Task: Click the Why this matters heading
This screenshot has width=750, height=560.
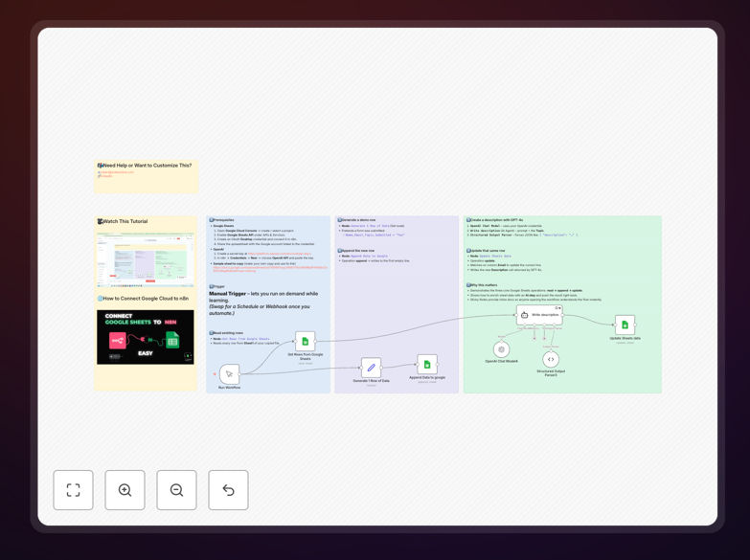Action: 482,285
